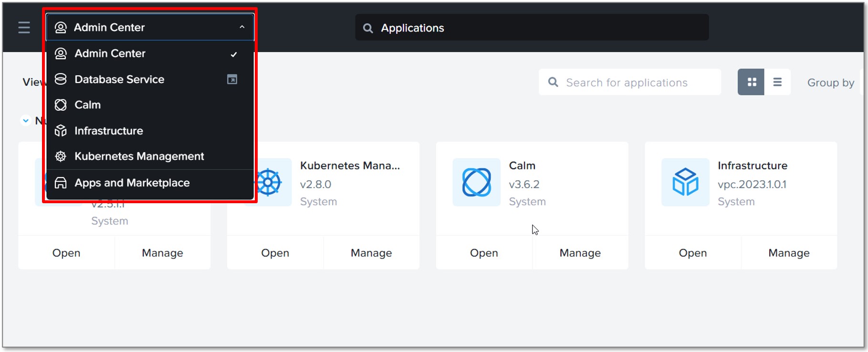Click the Kubernetes Management card wheel icon
This screenshot has width=868, height=352.
pyautogui.click(x=268, y=182)
